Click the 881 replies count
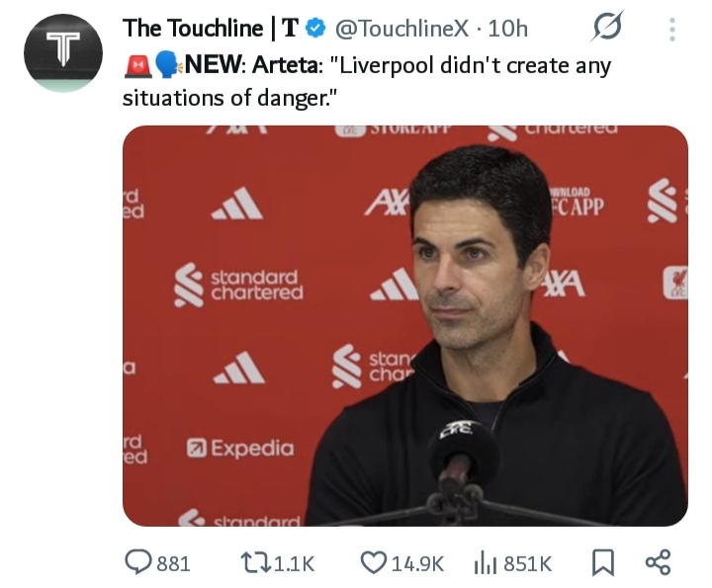This screenshot has height=588, width=712. pos(173,564)
